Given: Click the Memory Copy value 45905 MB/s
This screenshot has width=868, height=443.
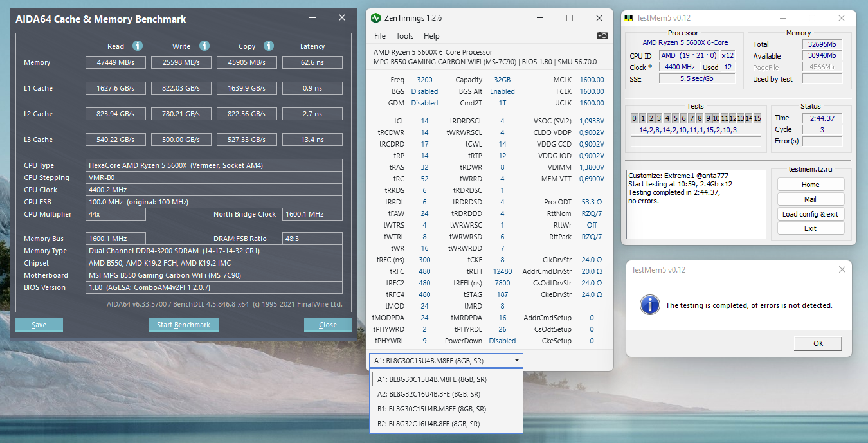Looking at the screenshot, I should pyautogui.click(x=247, y=62).
